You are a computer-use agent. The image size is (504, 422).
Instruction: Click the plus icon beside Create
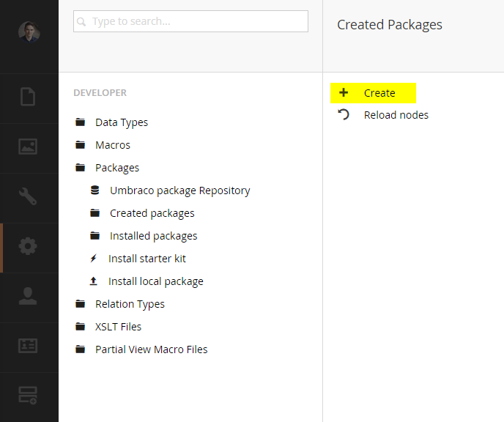[344, 93]
